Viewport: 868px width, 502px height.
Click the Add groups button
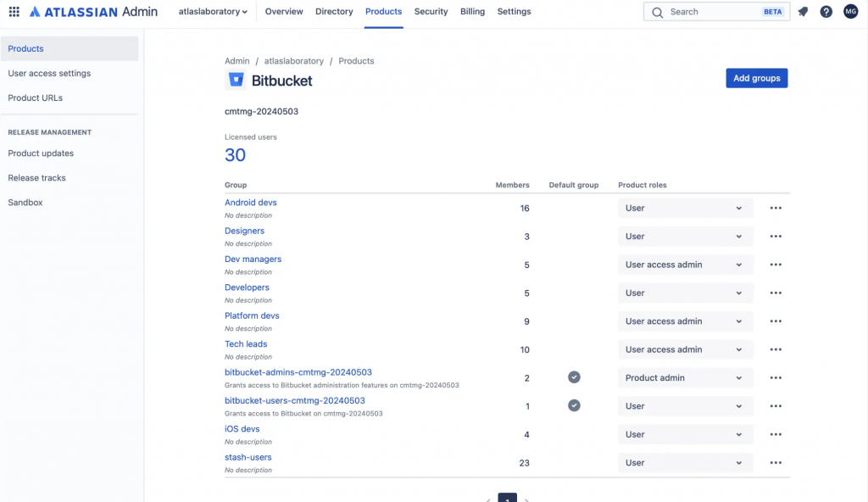[x=756, y=78]
